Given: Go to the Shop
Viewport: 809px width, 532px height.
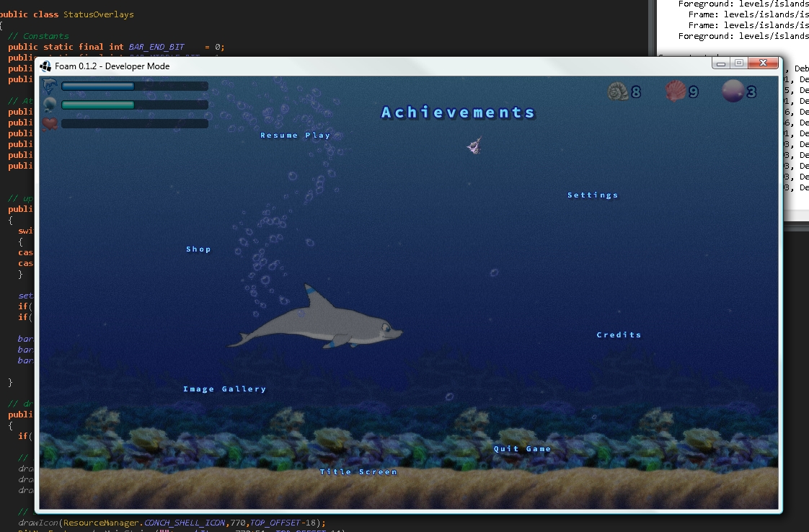Looking at the screenshot, I should pyautogui.click(x=198, y=249).
